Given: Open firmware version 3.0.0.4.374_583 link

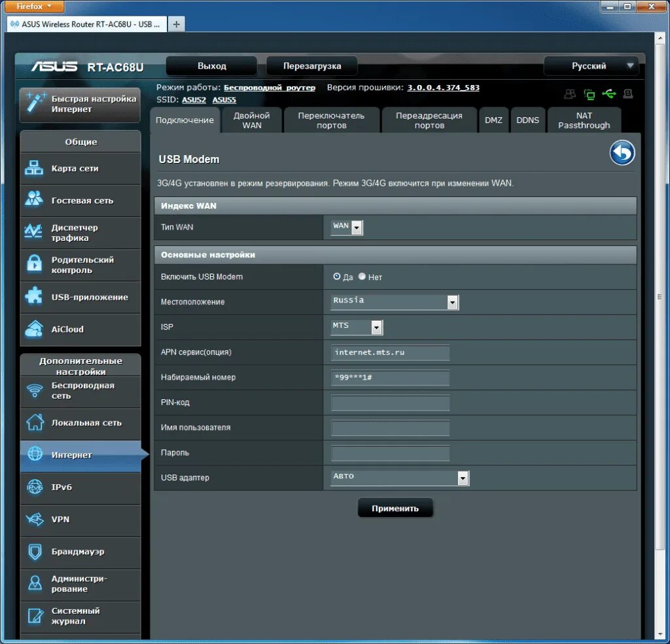Looking at the screenshot, I should [443, 88].
